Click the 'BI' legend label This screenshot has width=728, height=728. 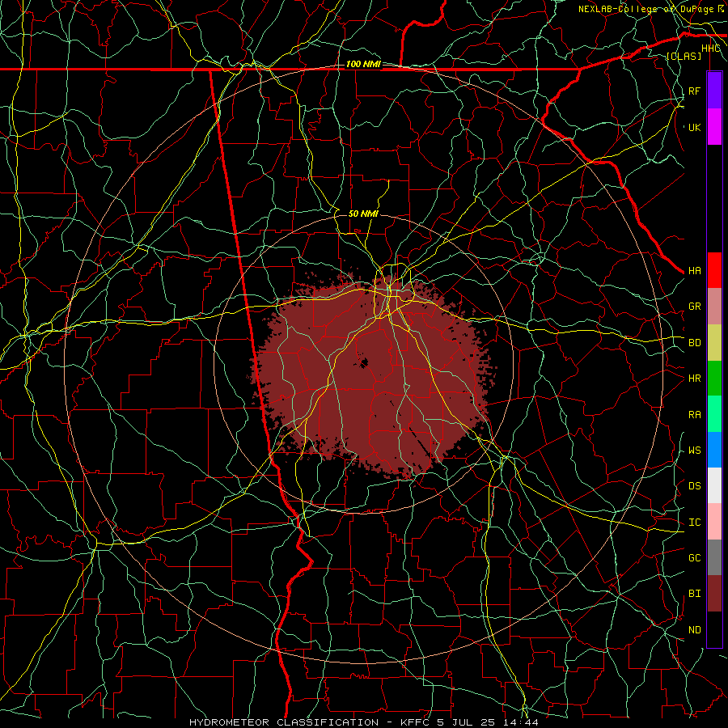(x=694, y=594)
